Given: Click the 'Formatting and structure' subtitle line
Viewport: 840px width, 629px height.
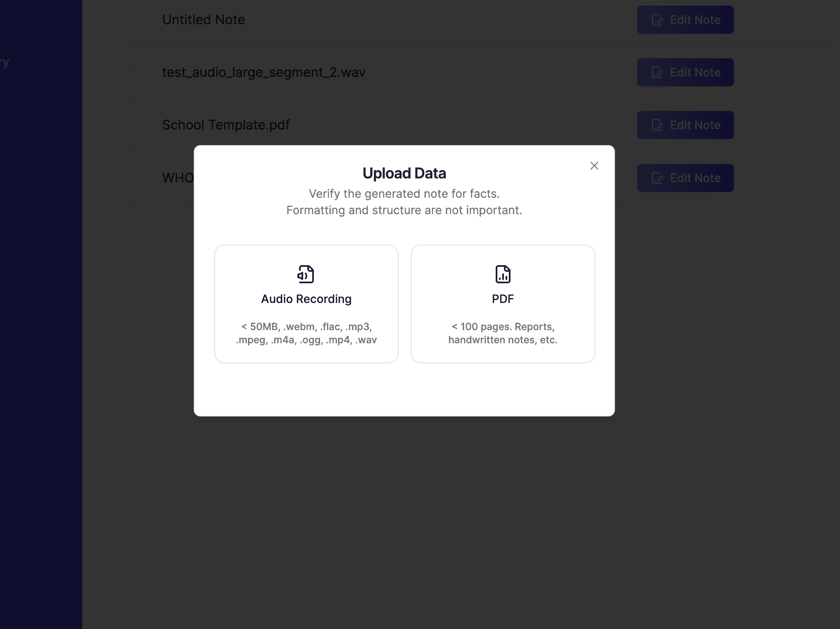Looking at the screenshot, I should [404, 210].
